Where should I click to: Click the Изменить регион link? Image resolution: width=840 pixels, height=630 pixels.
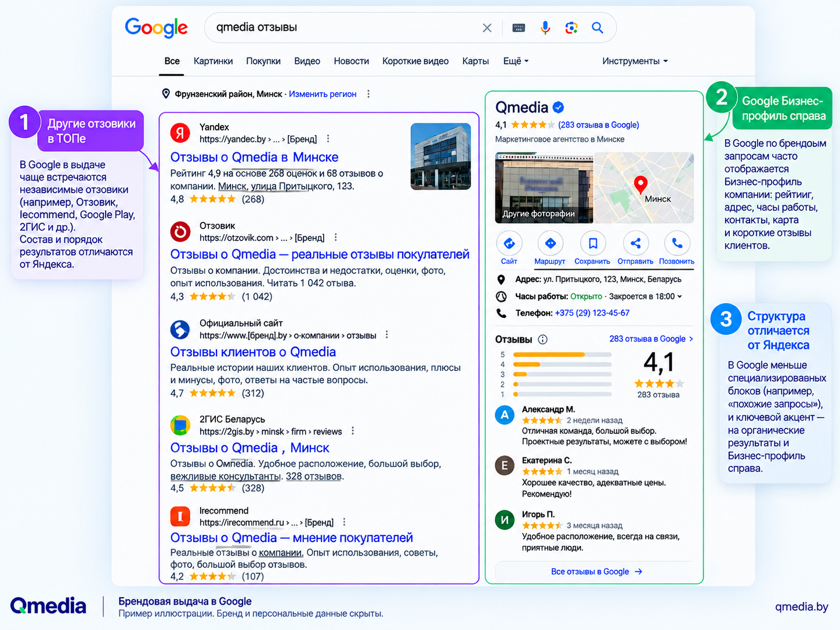click(x=323, y=94)
